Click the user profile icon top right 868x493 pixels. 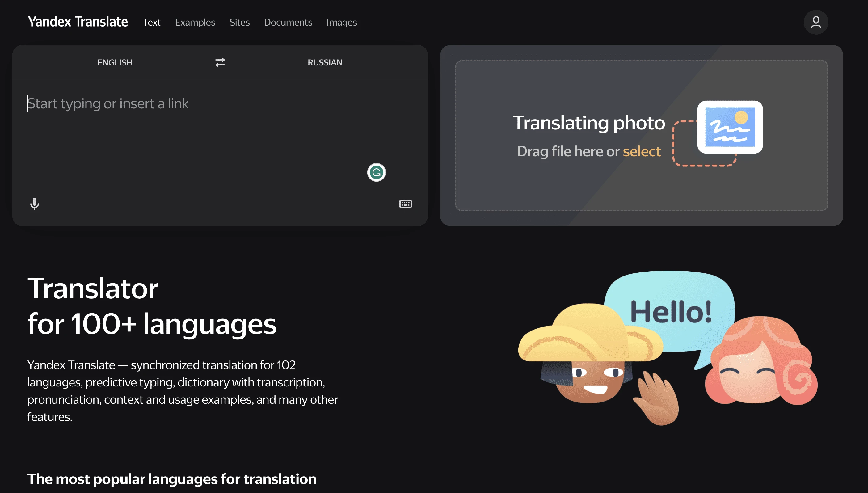(x=815, y=22)
